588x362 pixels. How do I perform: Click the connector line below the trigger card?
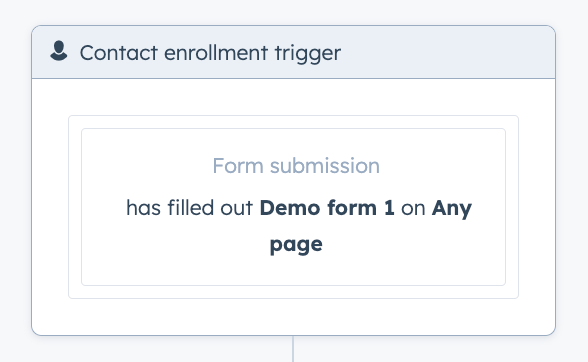point(293,349)
